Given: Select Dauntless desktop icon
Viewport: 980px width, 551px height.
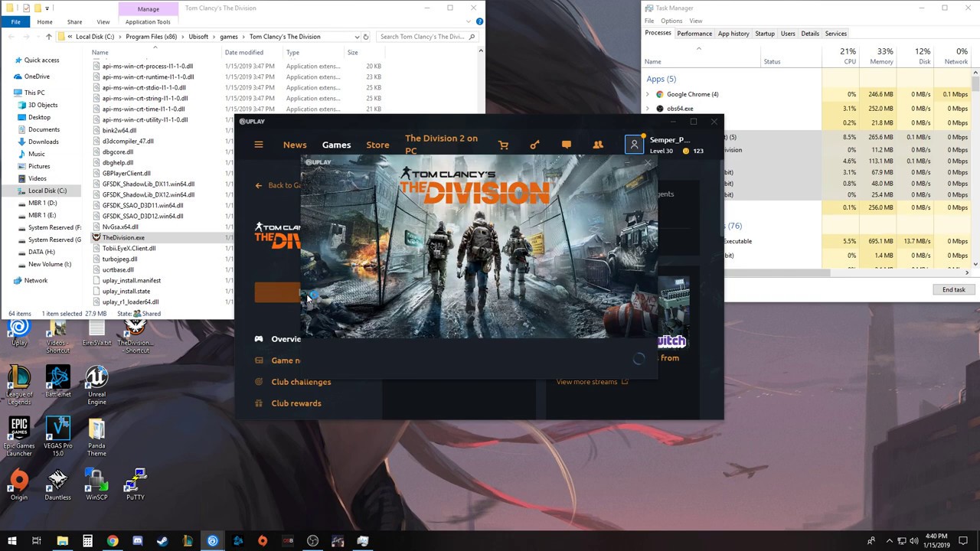Looking at the screenshot, I should pos(57,484).
